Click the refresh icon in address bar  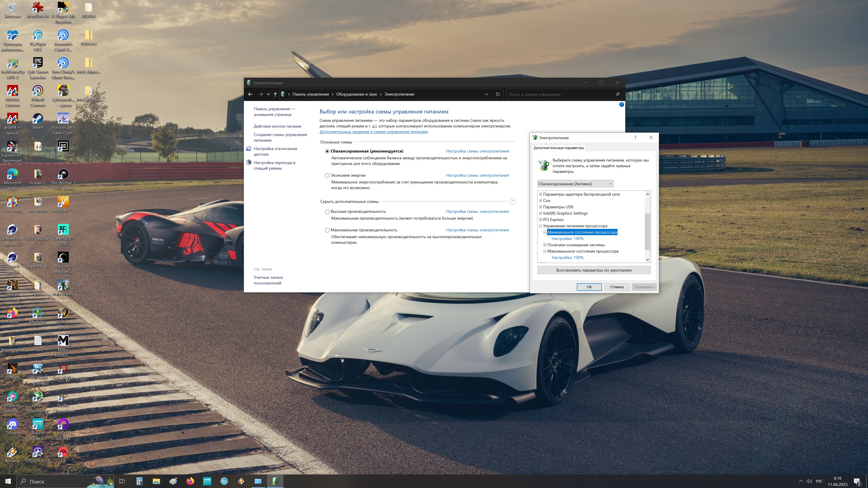[x=498, y=94]
